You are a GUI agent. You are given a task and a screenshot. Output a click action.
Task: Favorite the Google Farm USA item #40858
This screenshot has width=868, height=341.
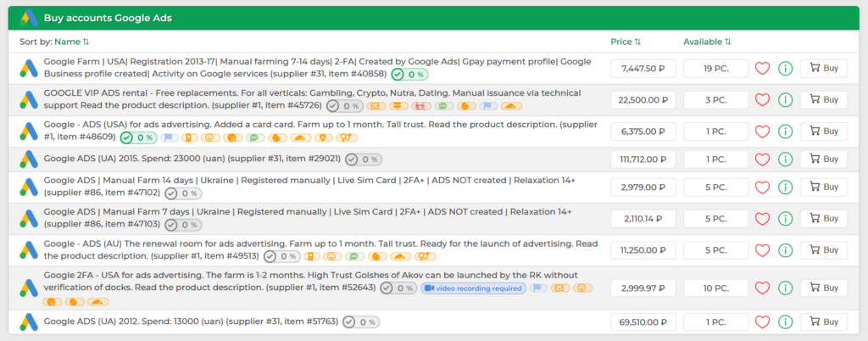click(763, 69)
